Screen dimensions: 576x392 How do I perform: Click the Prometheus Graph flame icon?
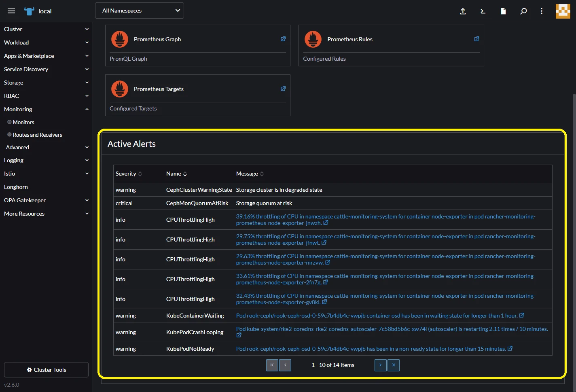[120, 39]
